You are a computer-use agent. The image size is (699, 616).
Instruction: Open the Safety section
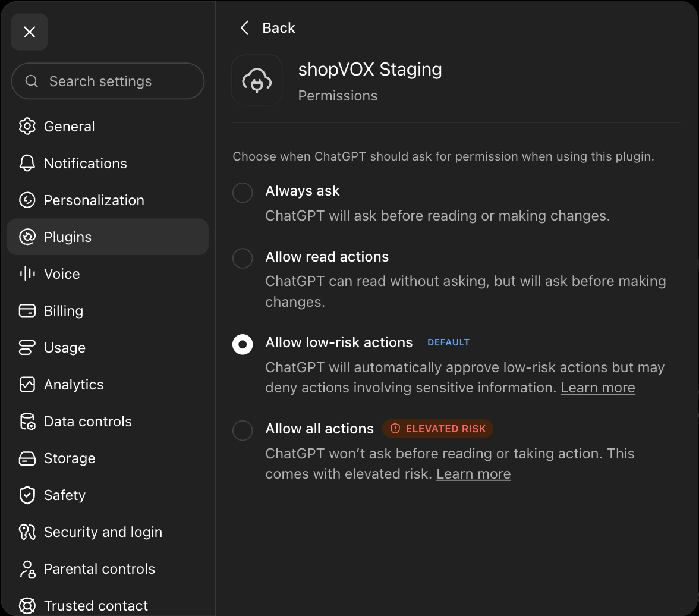coord(108,495)
